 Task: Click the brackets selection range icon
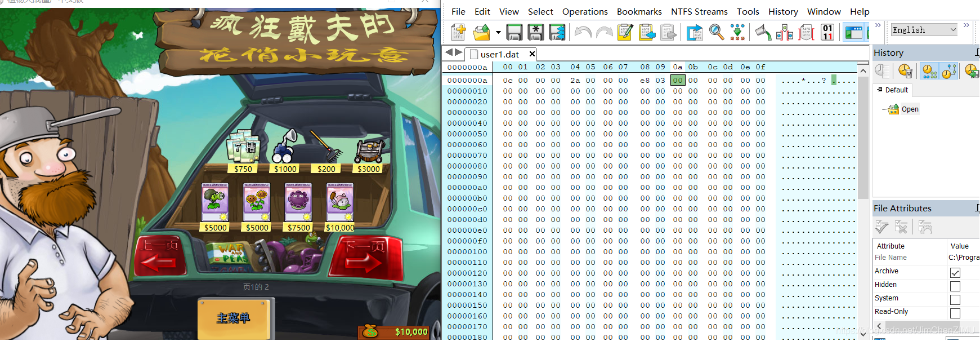tap(806, 32)
